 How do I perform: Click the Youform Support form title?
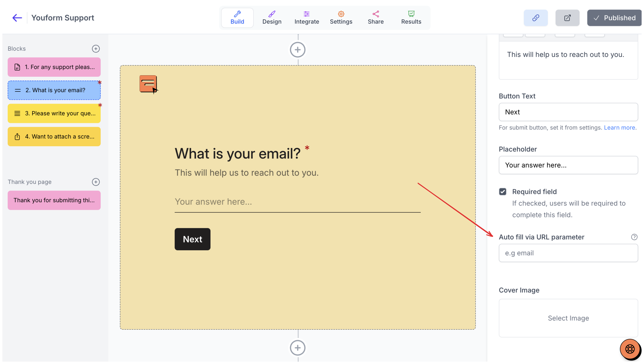(x=62, y=18)
